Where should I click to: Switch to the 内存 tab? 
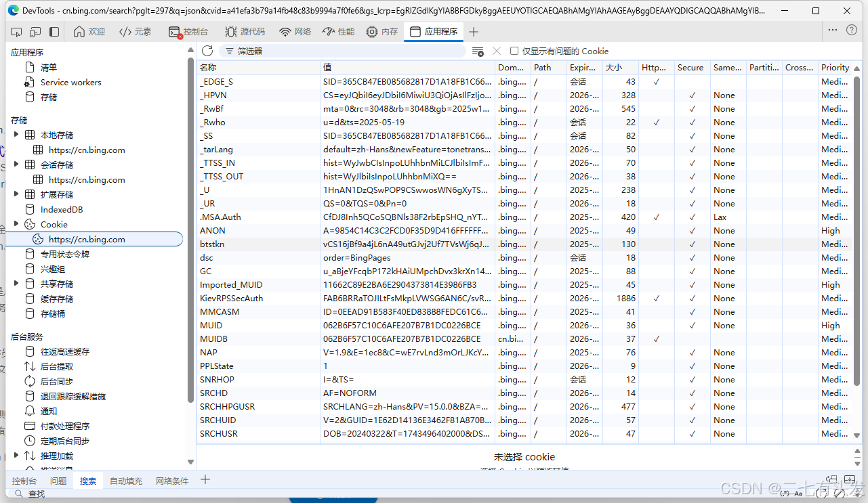coord(382,32)
